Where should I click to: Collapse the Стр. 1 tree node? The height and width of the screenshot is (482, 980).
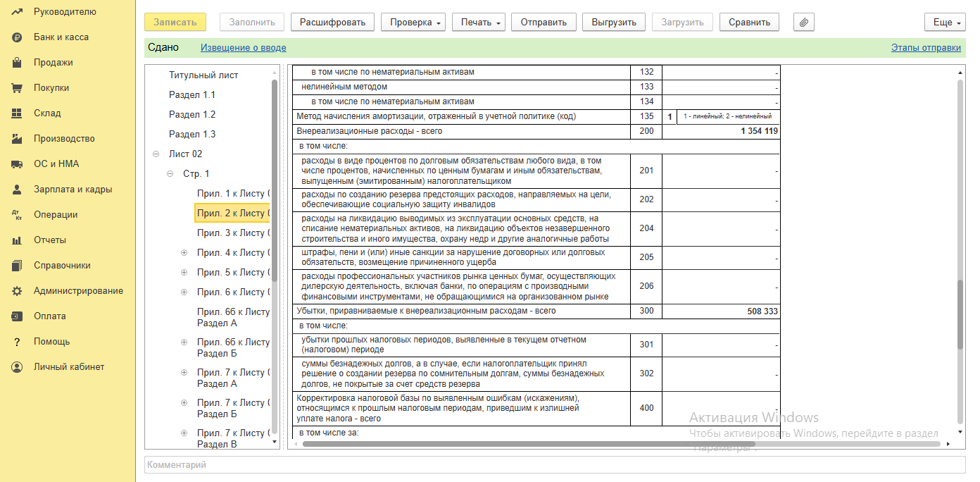(x=170, y=174)
